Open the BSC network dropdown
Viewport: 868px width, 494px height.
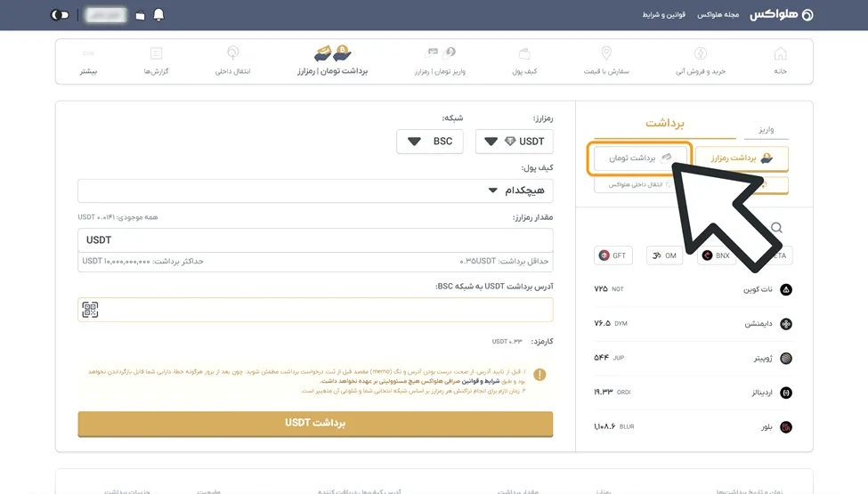[x=430, y=142]
